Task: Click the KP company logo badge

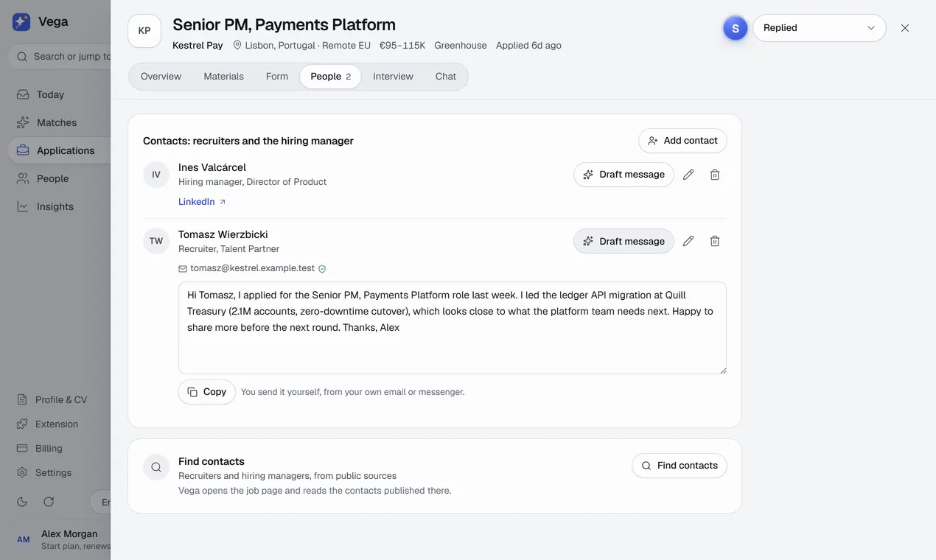Action: (144, 31)
